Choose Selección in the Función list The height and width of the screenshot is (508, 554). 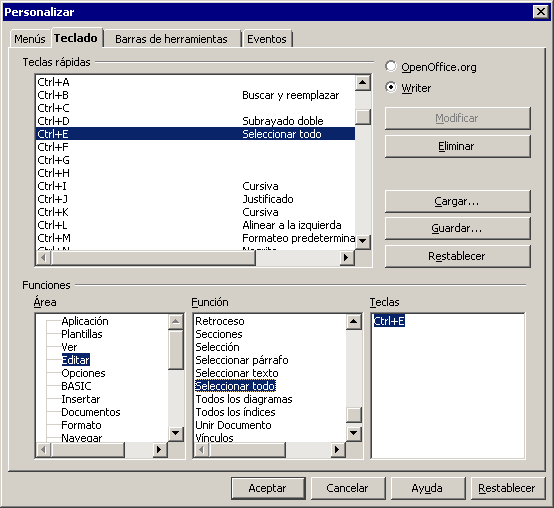[x=217, y=347]
